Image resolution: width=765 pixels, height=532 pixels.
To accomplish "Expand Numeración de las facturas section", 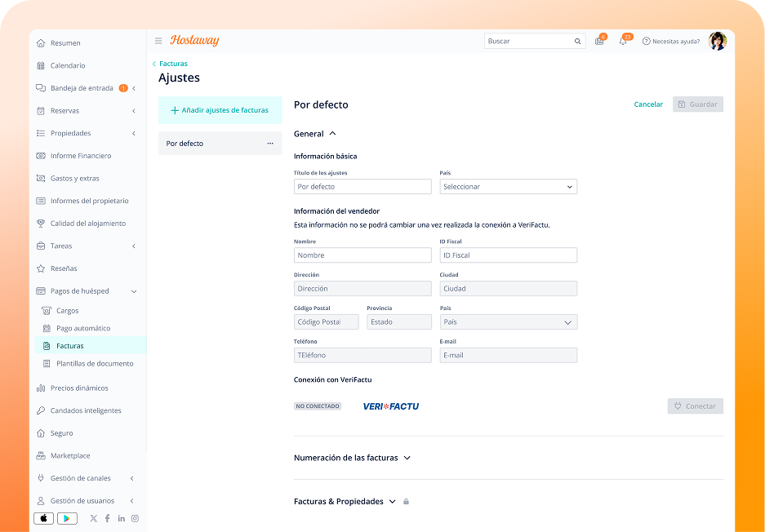I will pos(407,458).
